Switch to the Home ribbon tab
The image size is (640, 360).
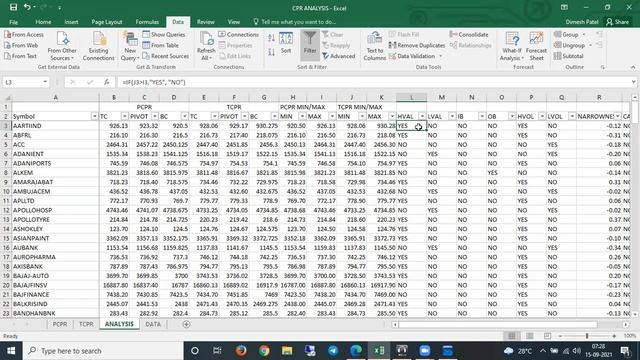tap(43, 22)
